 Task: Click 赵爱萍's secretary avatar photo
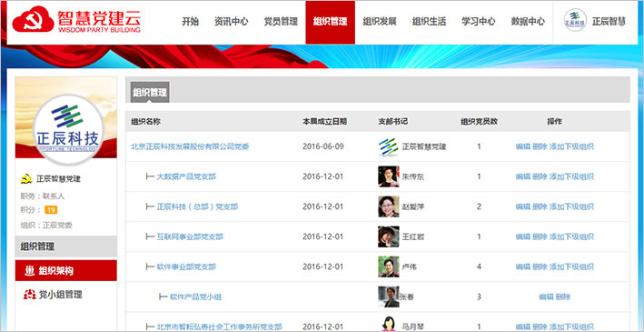[x=389, y=206]
